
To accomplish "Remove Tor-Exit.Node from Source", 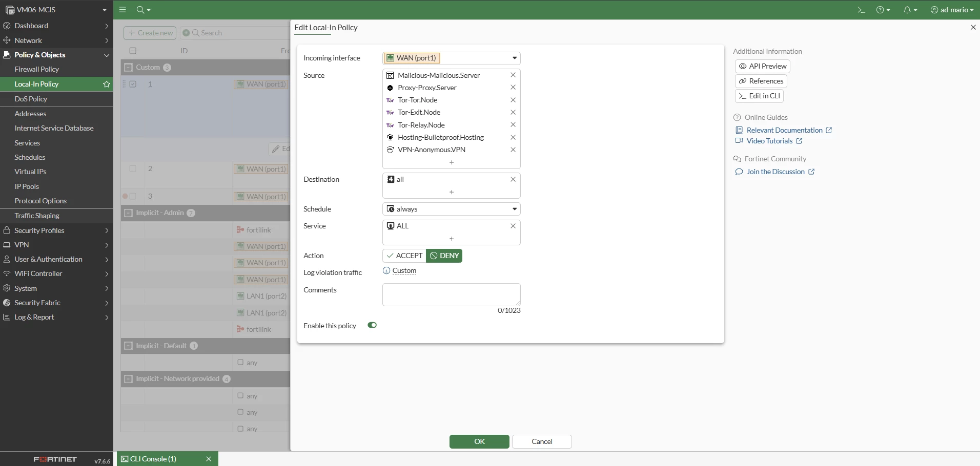I will click(513, 112).
